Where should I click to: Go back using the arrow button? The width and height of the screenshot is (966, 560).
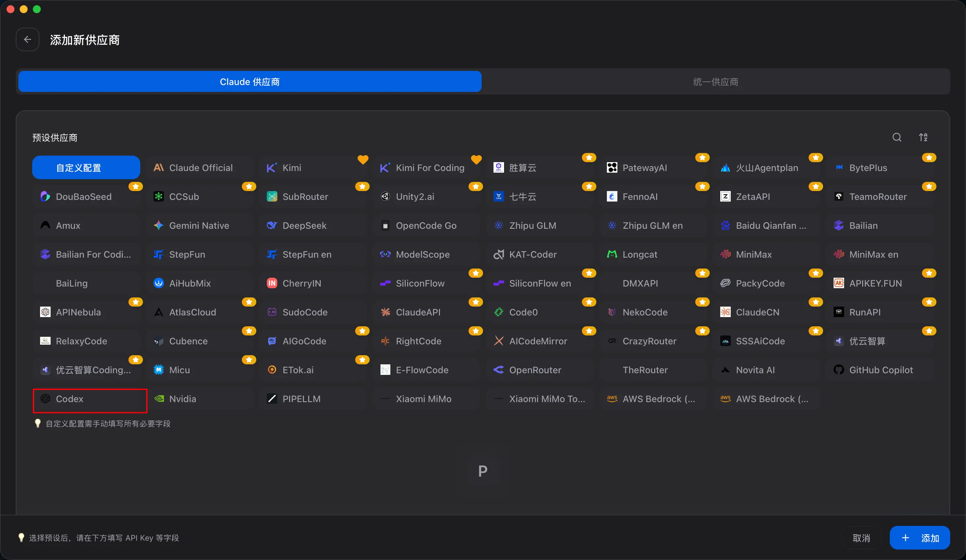(28, 39)
